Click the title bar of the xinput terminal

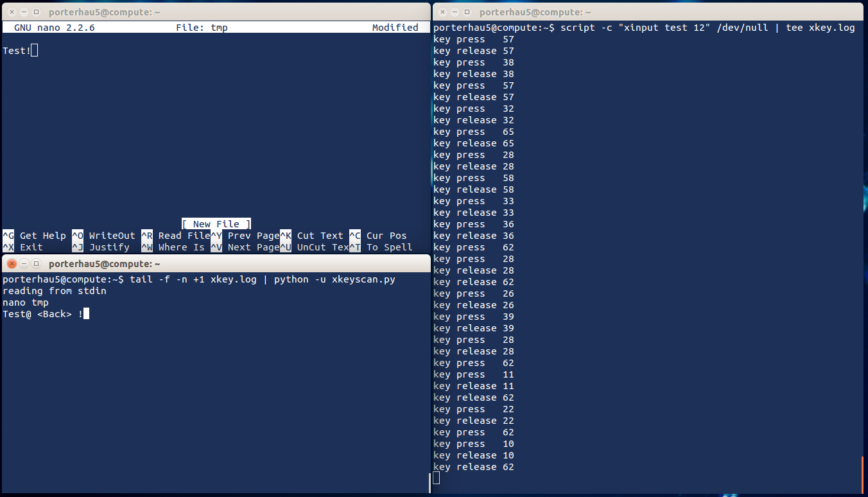(648, 12)
